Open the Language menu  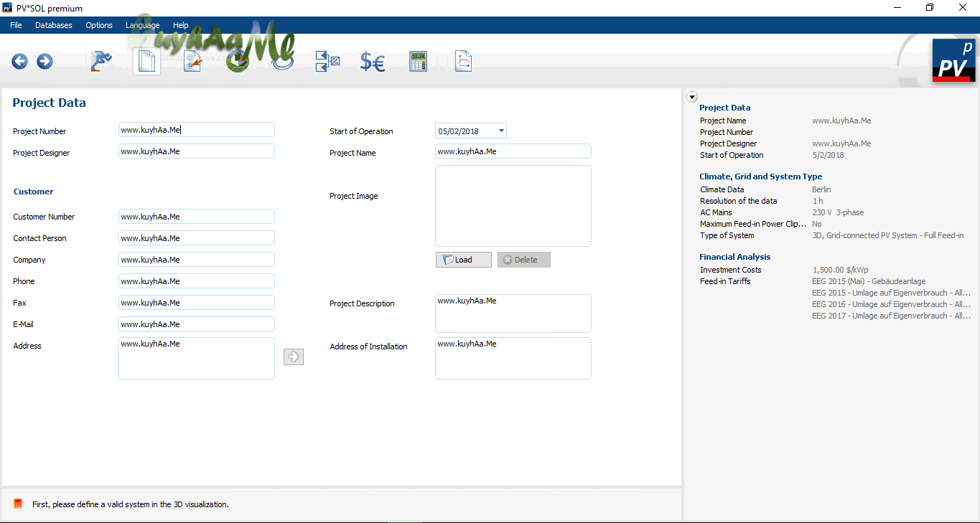pos(143,25)
